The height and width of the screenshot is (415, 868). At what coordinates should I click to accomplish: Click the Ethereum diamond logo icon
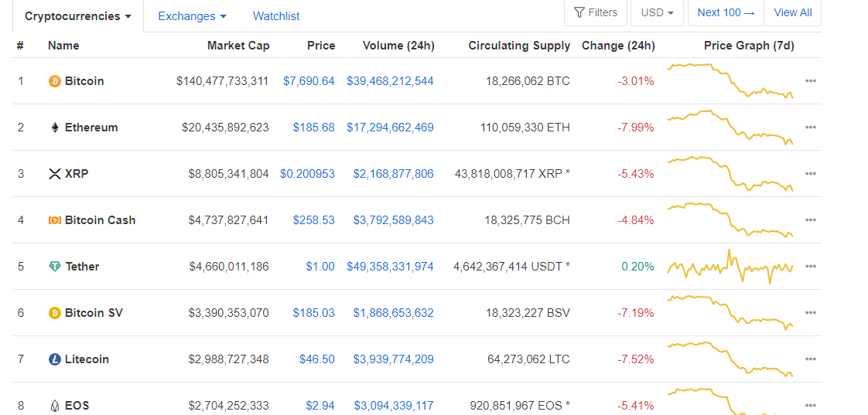coord(55,128)
